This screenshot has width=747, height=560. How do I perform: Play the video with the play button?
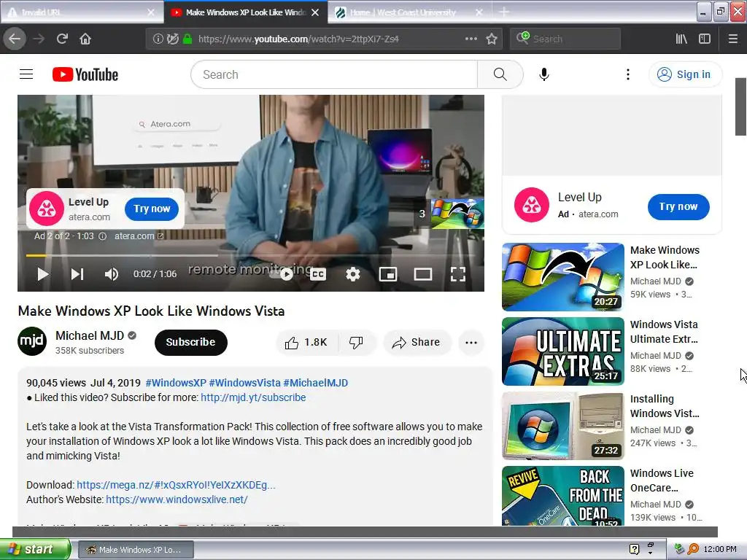43,274
